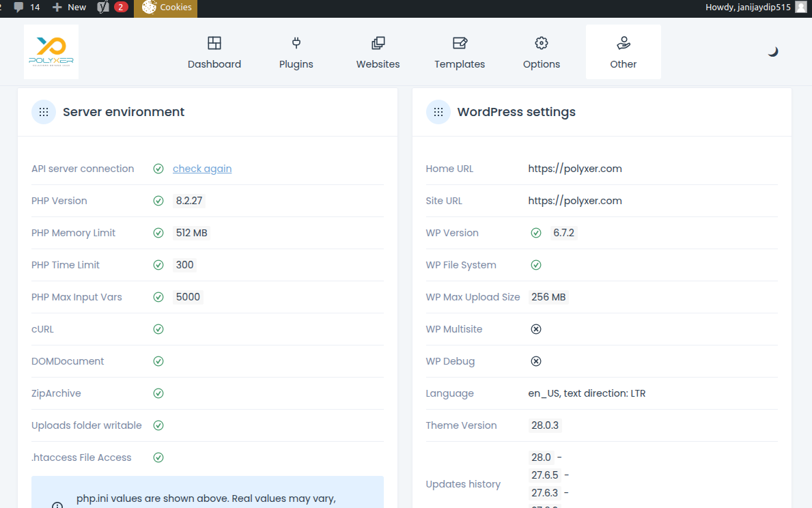812x508 pixels.
Task: Open the Cookies admin bar item
Action: pyautogui.click(x=166, y=8)
